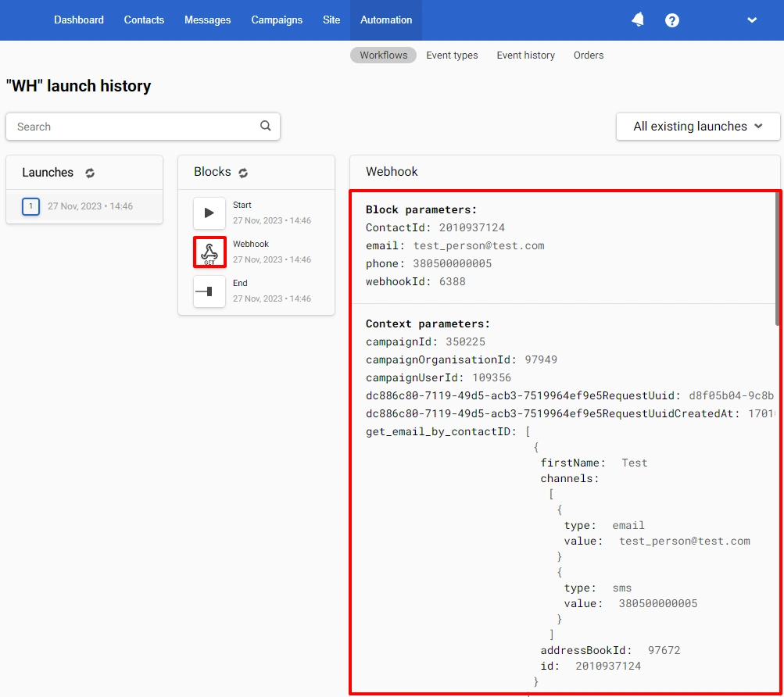Open the help question mark icon
The height and width of the screenshot is (697, 784).
point(672,20)
